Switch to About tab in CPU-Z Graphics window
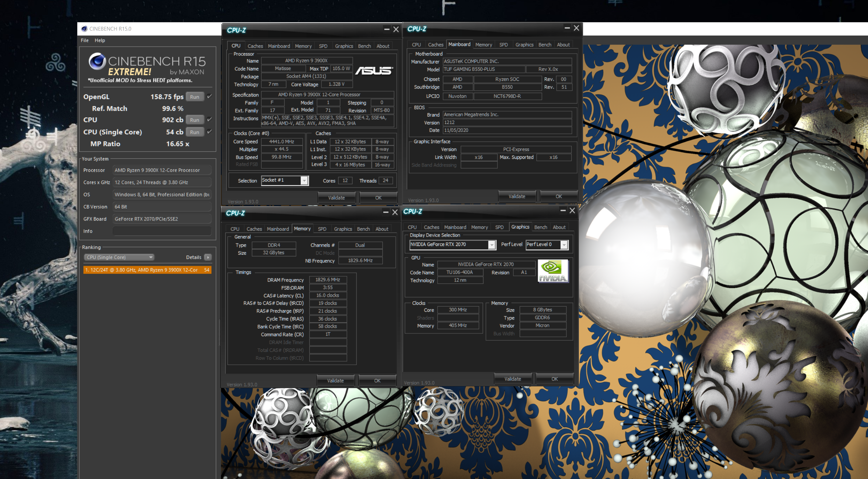 [x=559, y=227]
